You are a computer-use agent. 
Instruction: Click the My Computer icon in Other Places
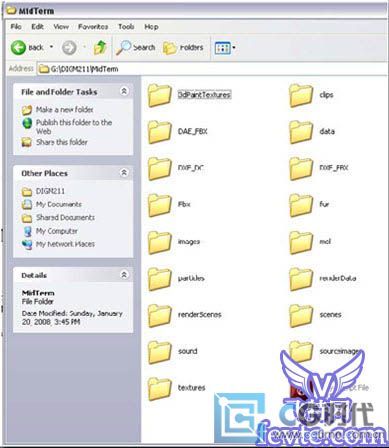tap(27, 231)
